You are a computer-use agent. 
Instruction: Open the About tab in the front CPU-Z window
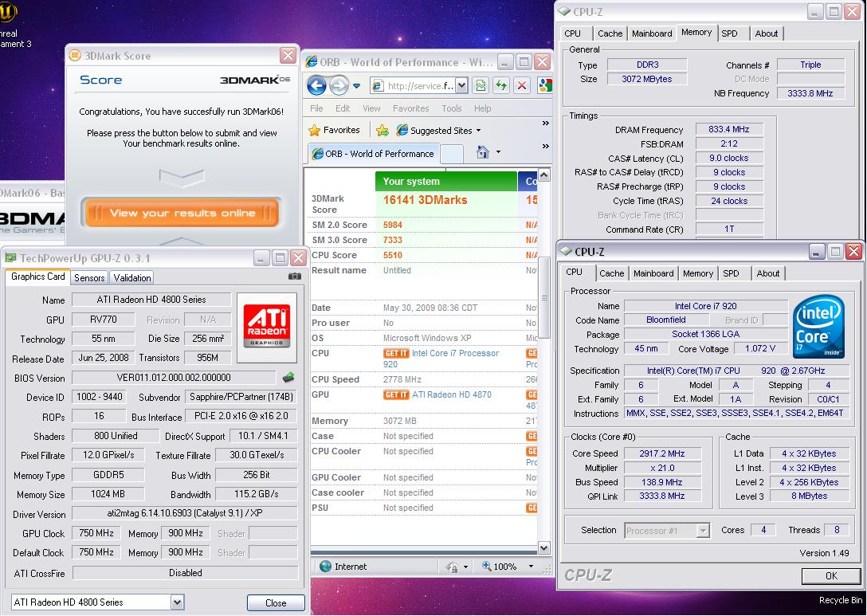[768, 273]
